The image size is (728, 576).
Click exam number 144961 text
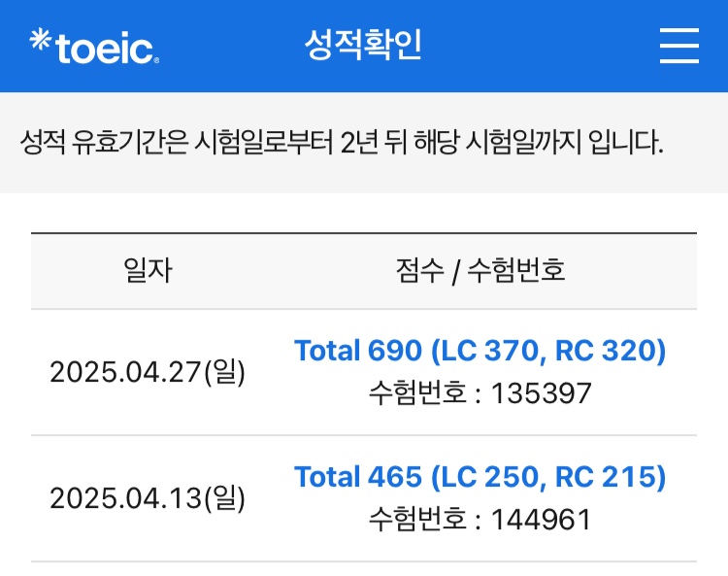click(x=541, y=520)
